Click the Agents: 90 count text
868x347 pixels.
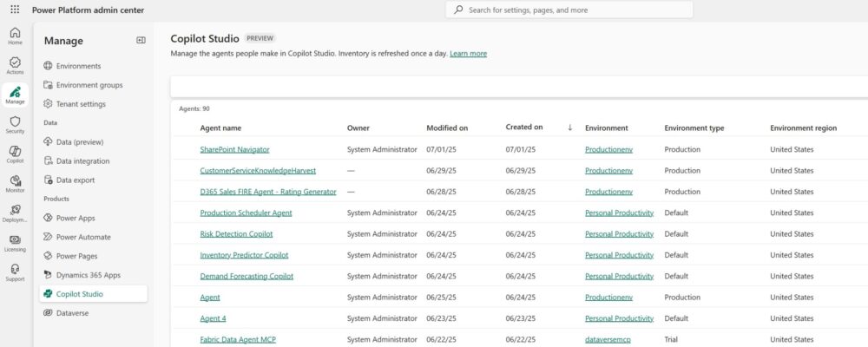(194, 109)
